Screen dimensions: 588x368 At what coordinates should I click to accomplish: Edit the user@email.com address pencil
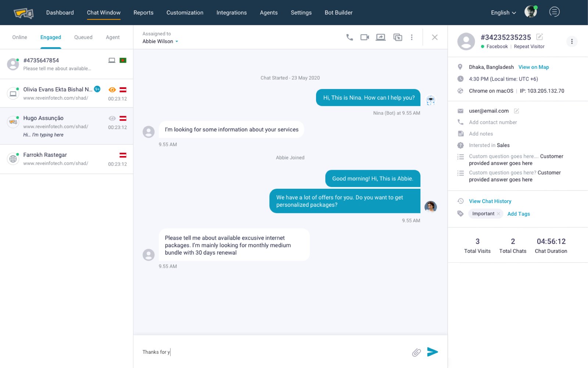click(516, 111)
